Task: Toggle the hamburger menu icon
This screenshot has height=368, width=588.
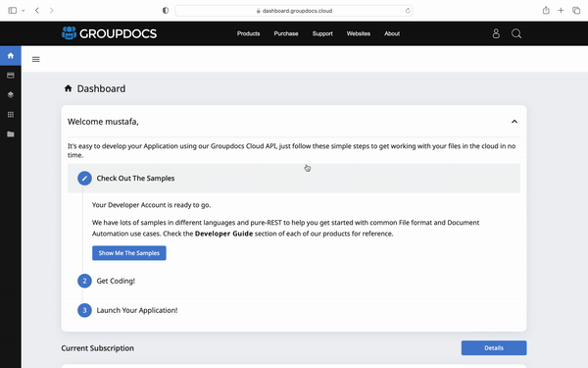Action: pyautogui.click(x=35, y=59)
